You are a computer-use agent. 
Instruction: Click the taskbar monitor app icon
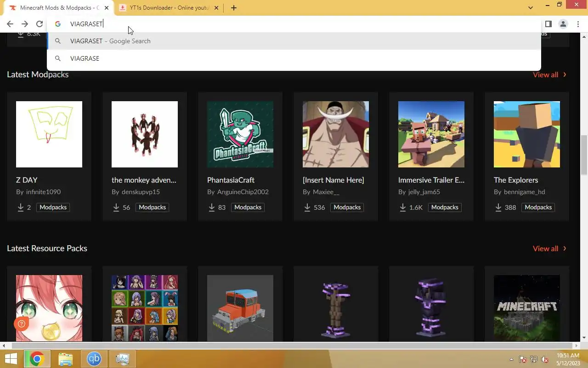tap(123, 359)
